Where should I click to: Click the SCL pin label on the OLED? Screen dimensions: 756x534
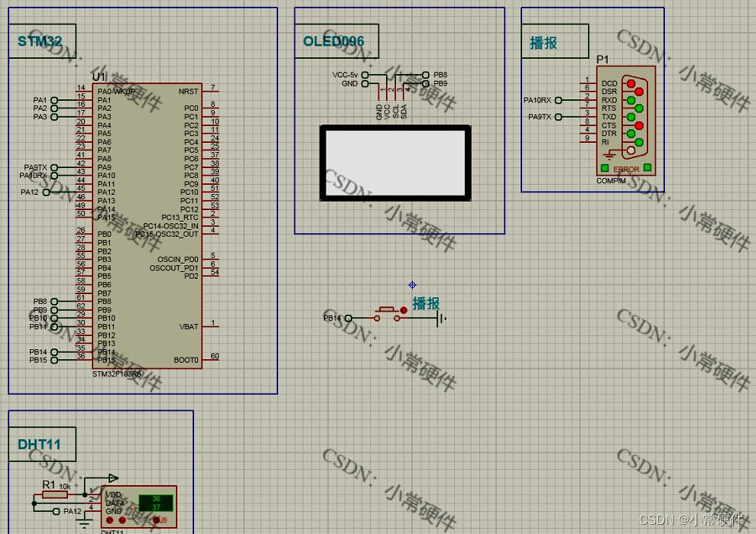396,112
